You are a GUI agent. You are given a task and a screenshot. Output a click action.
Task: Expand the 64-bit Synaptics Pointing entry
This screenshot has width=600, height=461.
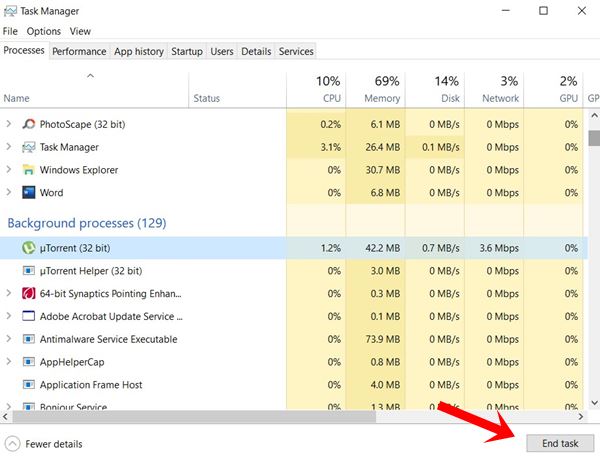coord(9,293)
